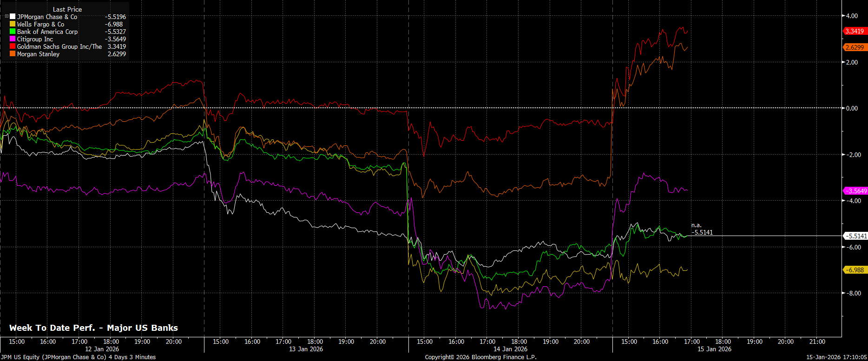Click red 3.3419 price tag on axis
The height and width of the screenshot is (361, 868).
854,31
